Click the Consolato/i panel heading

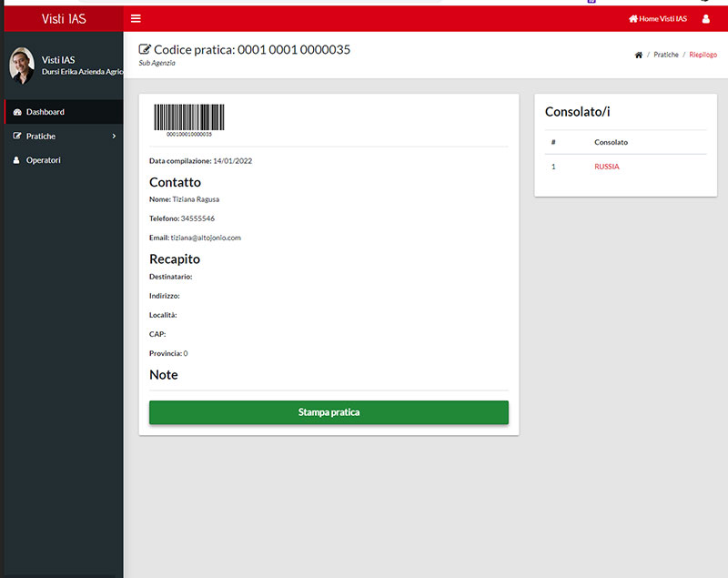pos(578,112)
